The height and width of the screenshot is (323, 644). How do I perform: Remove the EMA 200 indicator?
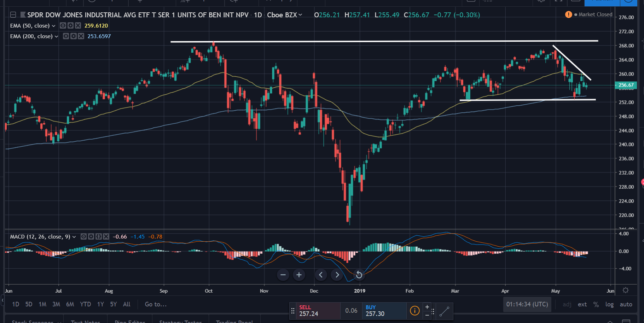point(81,36)
